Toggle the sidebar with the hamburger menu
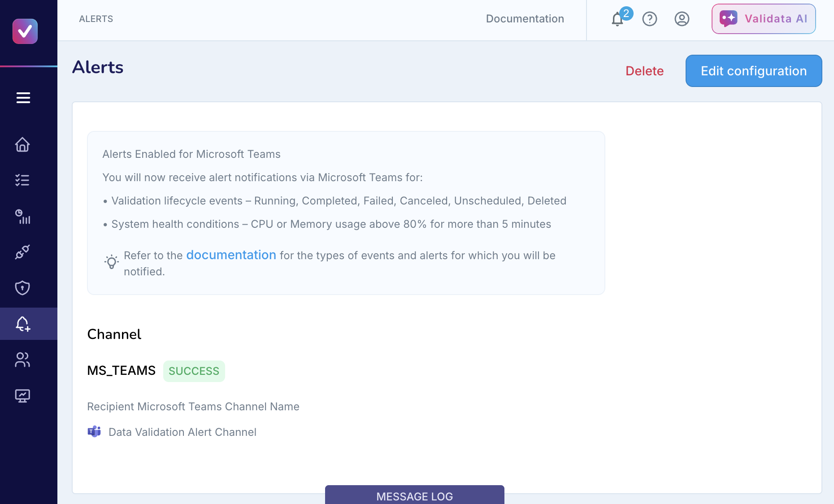Screen dimensions: 834x504 pyautogui.click(x=23, y=98)
